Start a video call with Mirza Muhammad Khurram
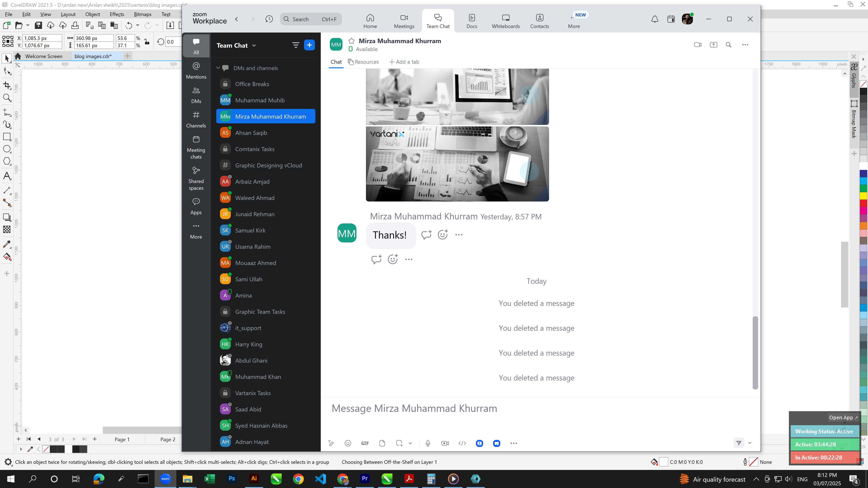Image resolution: width=868 pixels, height=488 pixels. [x=698, y=45]
